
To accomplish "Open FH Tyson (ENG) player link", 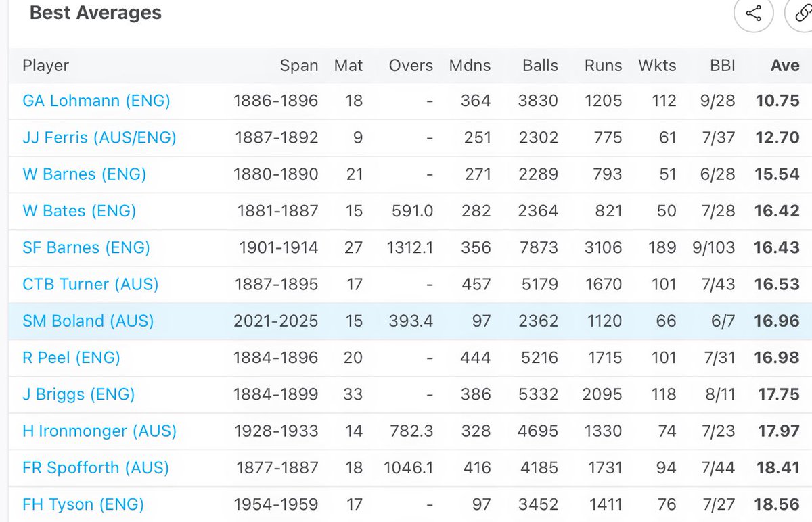I will click(83, 504).
